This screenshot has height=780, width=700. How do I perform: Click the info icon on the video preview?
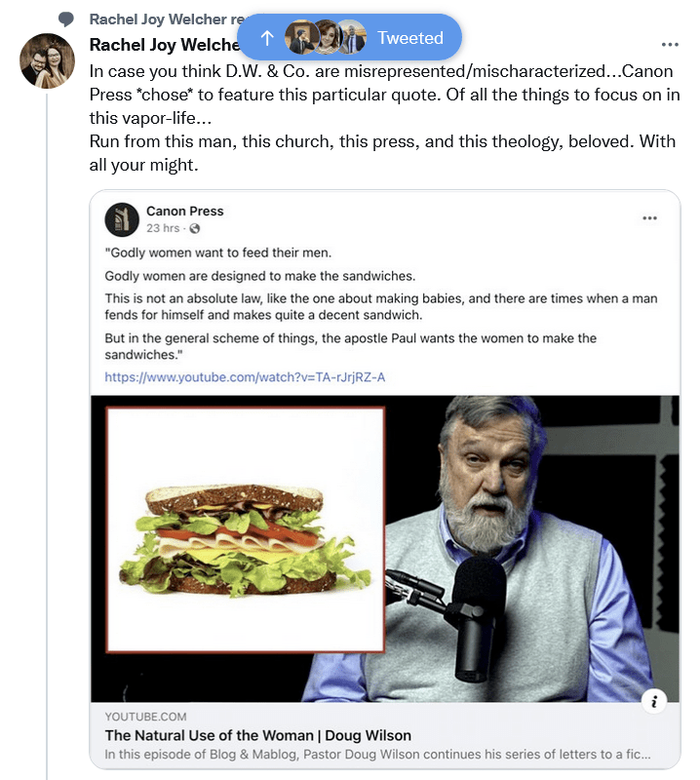click(x=654, y=700)
